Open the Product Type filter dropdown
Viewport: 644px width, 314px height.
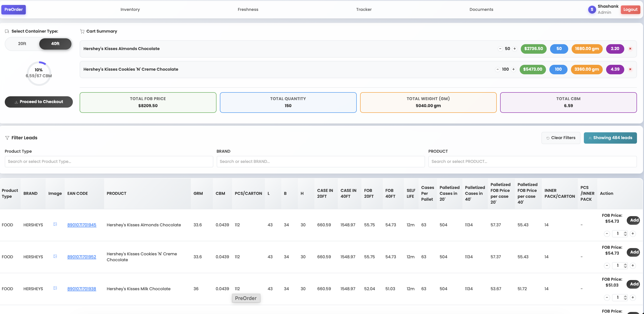tap(109, 162)
